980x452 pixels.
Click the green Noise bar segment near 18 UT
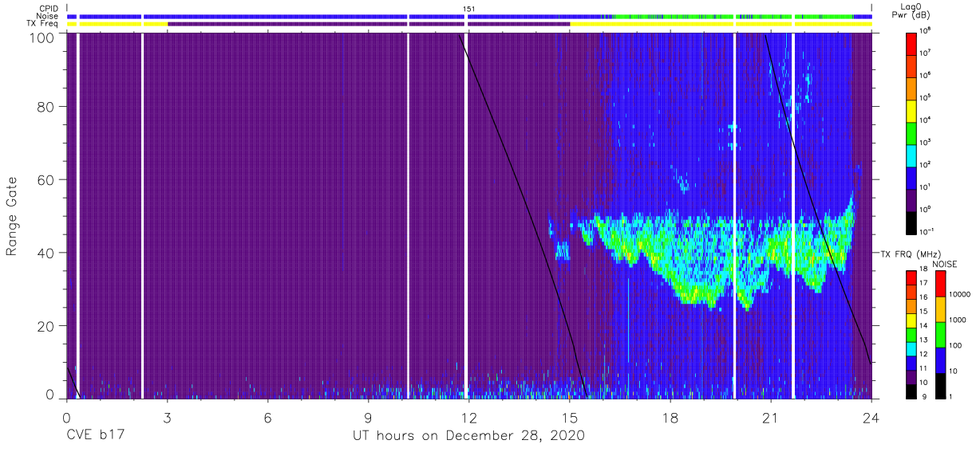pyautogui.click(x=672, y=16)
